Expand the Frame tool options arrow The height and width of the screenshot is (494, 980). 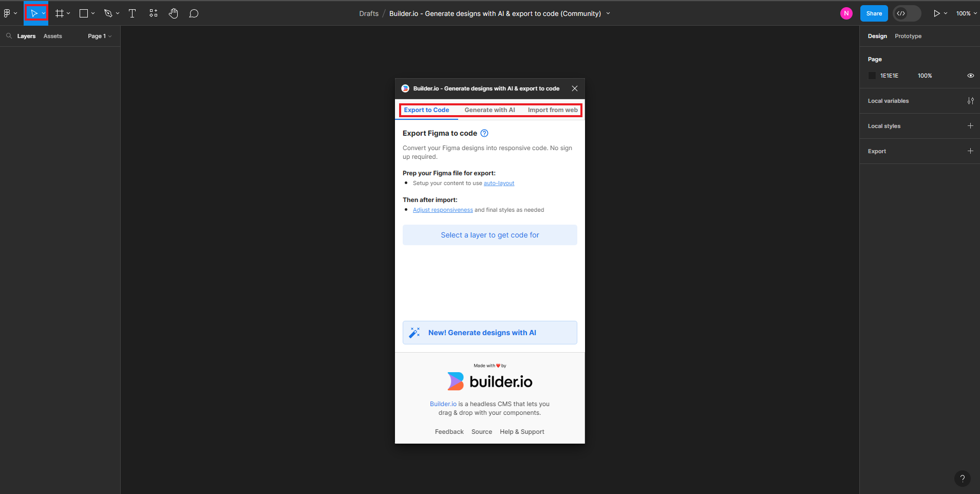tap(68, 13)
